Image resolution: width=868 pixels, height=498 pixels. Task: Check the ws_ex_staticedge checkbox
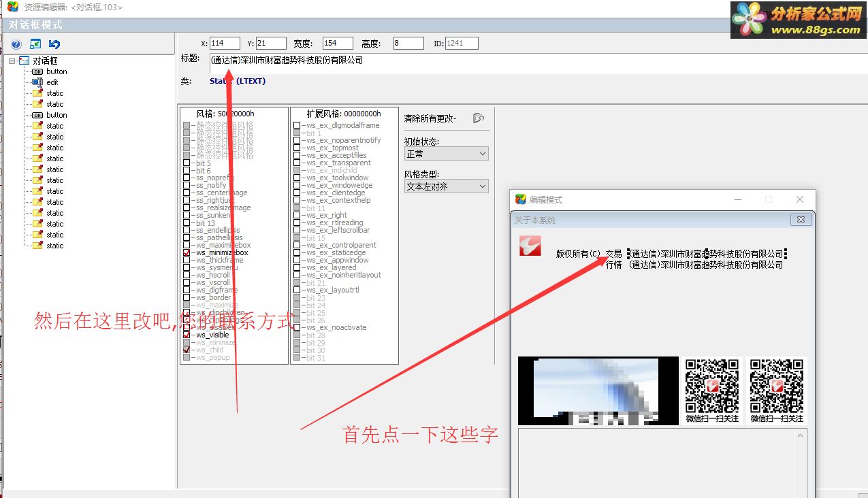tap(297, 252)
